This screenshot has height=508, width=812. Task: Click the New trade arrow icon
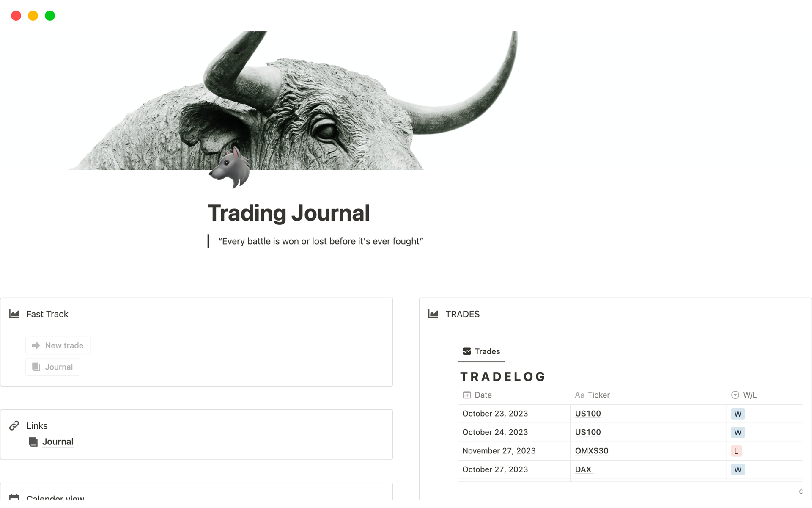(36, 345)
